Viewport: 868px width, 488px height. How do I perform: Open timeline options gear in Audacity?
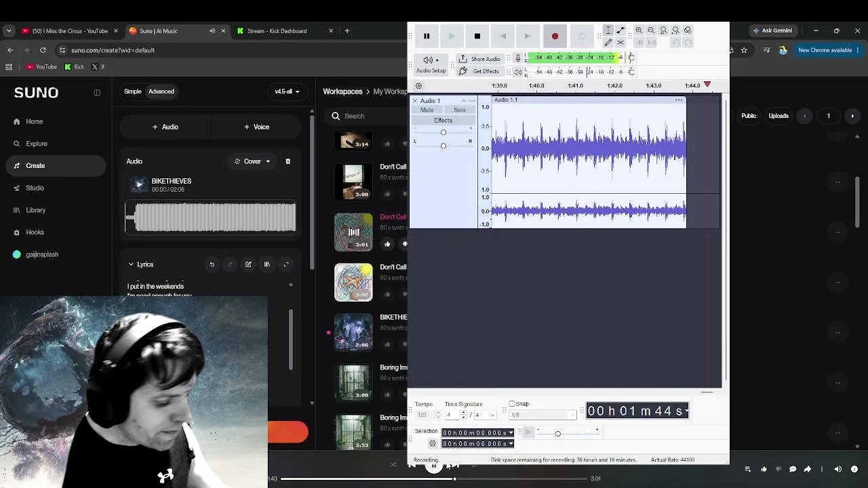coord(418,86)
